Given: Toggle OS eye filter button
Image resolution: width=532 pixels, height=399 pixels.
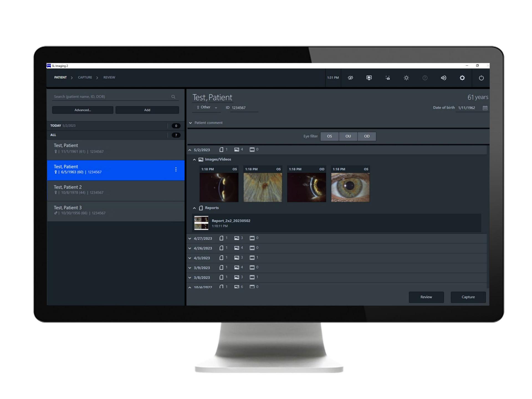Looking at the screenshot, I should (x=330, y=136).
